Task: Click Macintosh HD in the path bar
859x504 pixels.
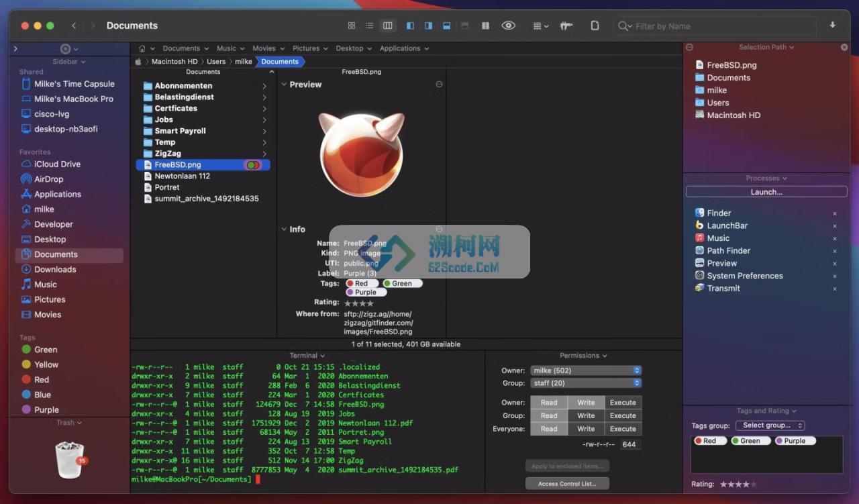Action: [174, 61]
